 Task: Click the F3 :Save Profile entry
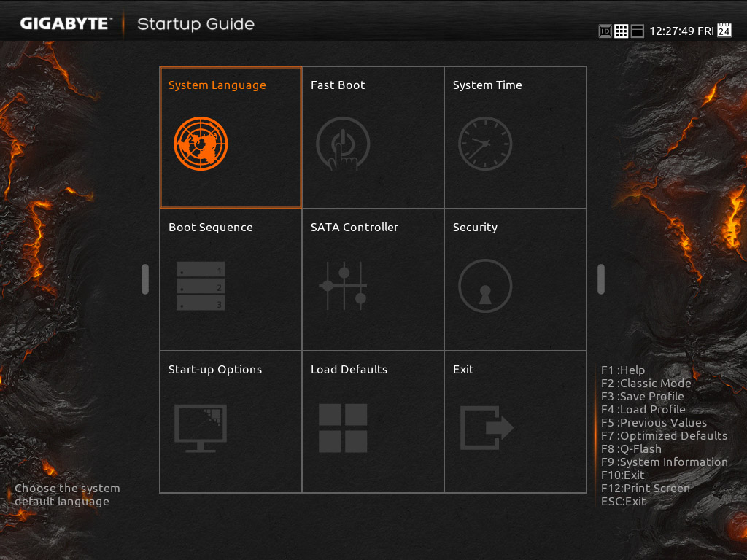pyautogui.click(x=643, y=396)
